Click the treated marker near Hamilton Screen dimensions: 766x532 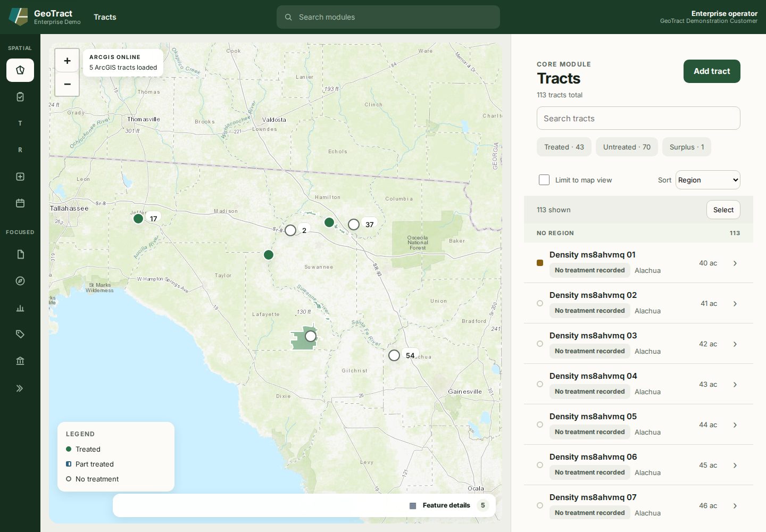pos(329,222)
